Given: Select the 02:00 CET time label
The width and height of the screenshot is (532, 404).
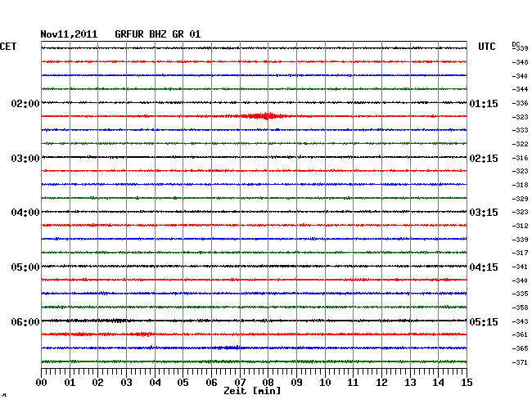Looking at the screenshot, I should [25, 103].
